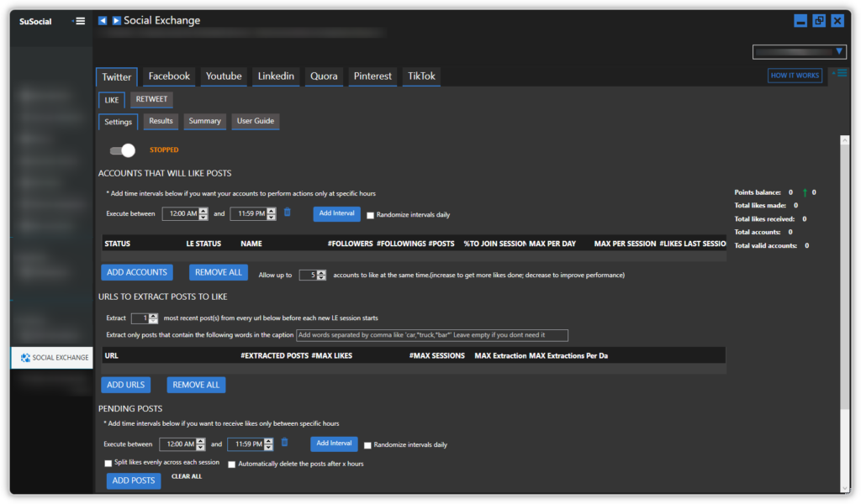Click the accounts end time 11:59 PM stepper
Image resolution: width=861 pixels, height=504 pixels.
click(x=272, y=214)
